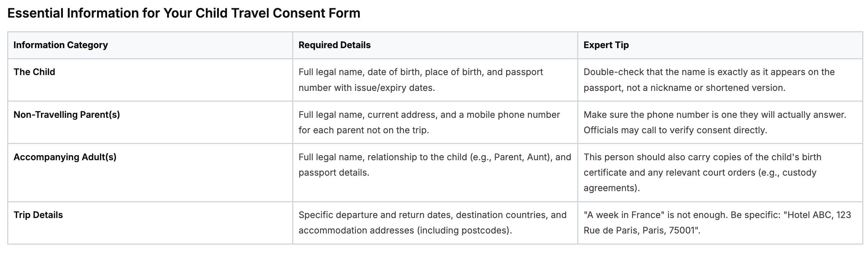
Task: Click the "Information Category" column header
Action: coord(60,45)
